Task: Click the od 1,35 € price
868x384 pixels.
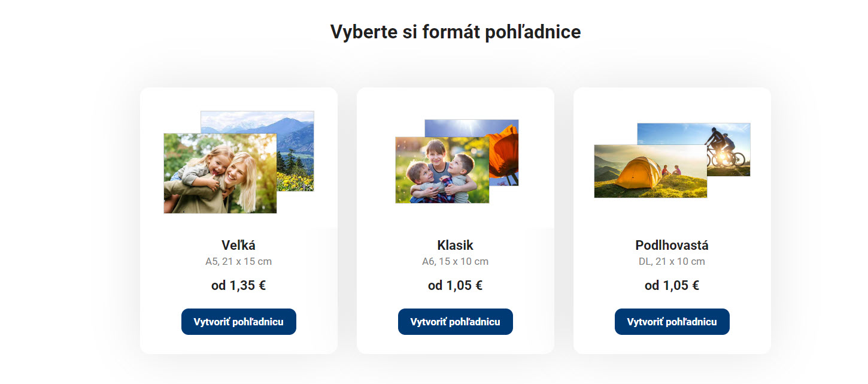Action: pos(238,286)
